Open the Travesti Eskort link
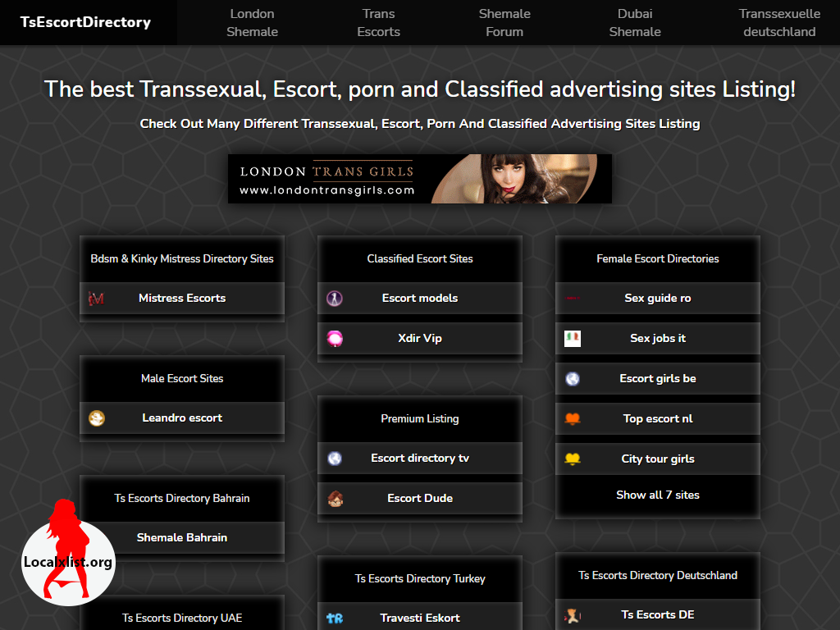The height and width of the screenshot is (630, 840). [420, 617]
